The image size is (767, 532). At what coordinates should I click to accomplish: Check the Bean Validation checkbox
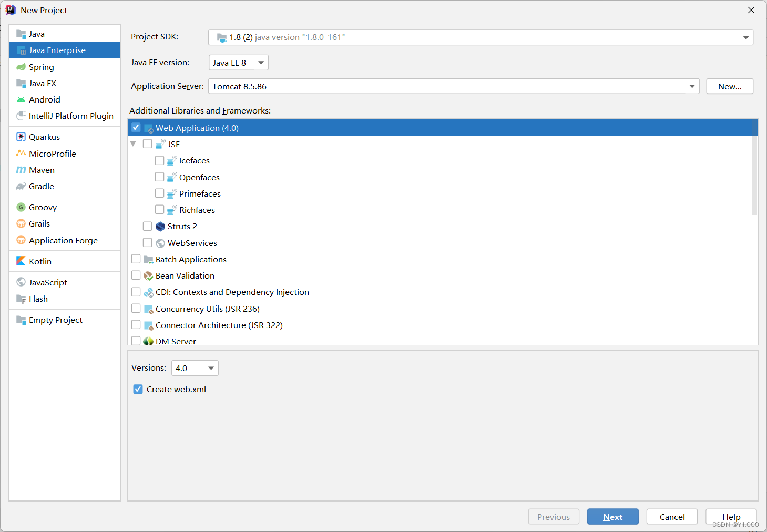click(136, 275)
